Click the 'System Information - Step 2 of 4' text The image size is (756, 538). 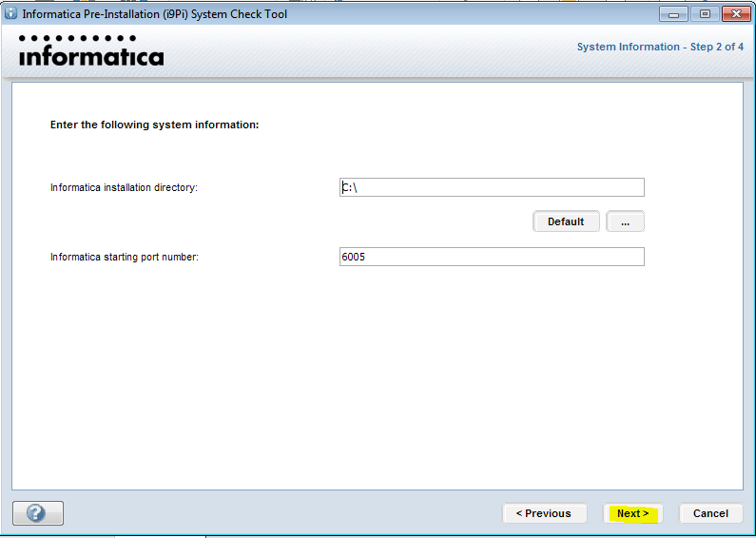660,47
